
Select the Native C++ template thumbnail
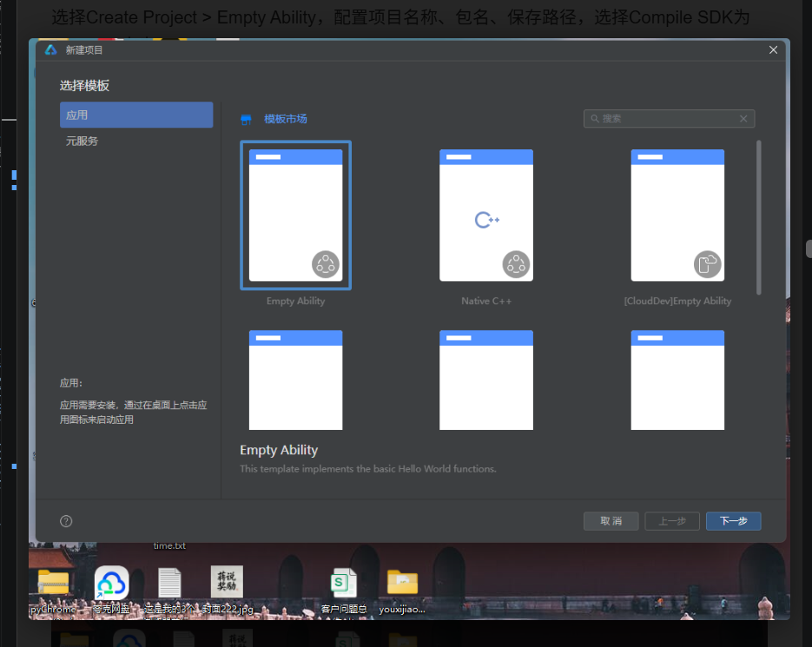(x=486, y=215)
